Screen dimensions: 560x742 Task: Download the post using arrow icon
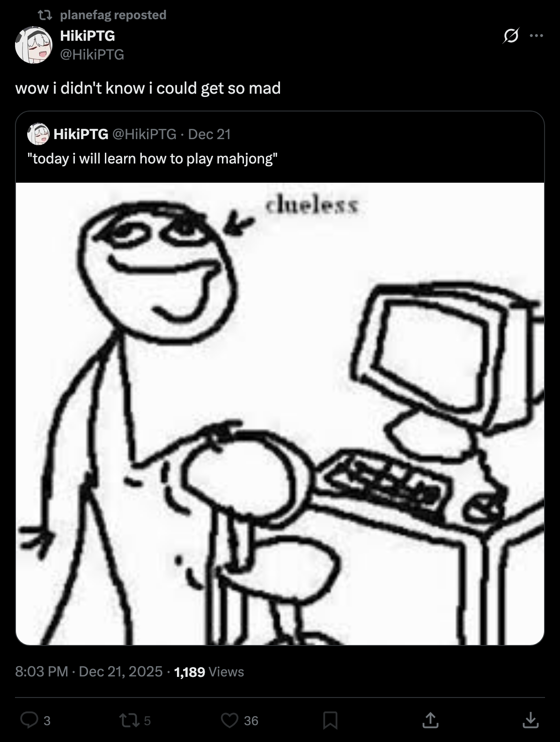[530, 720]
